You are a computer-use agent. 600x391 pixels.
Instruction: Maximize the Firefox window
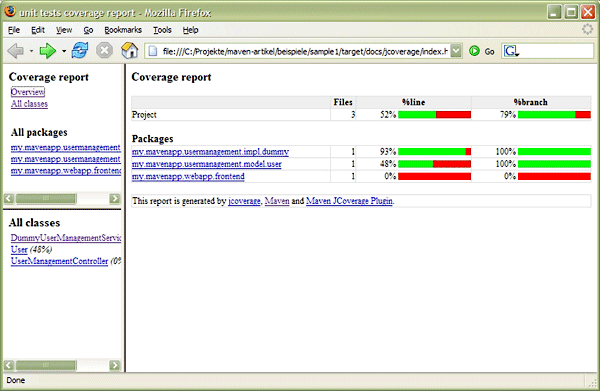[x=571, y=12]
